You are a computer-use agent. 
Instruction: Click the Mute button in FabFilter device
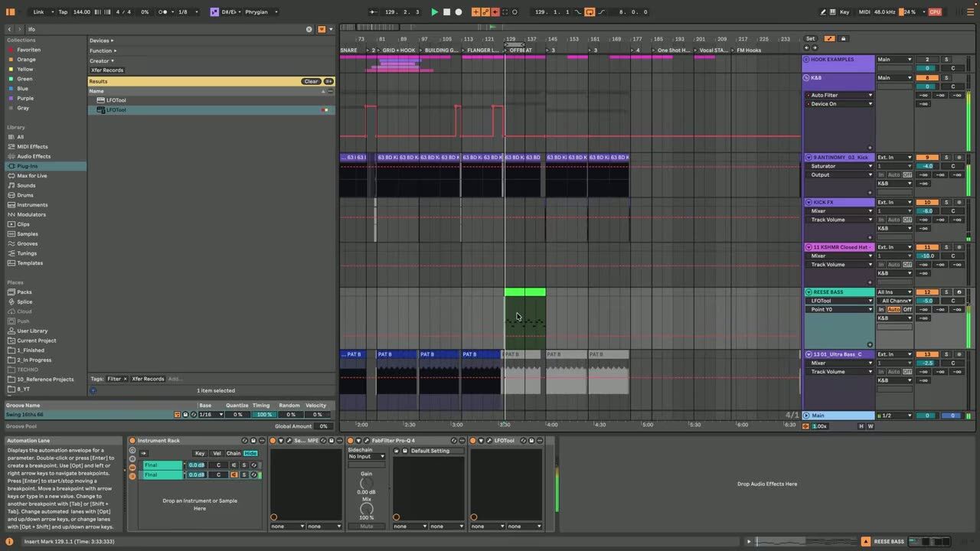tap(367, 526)
